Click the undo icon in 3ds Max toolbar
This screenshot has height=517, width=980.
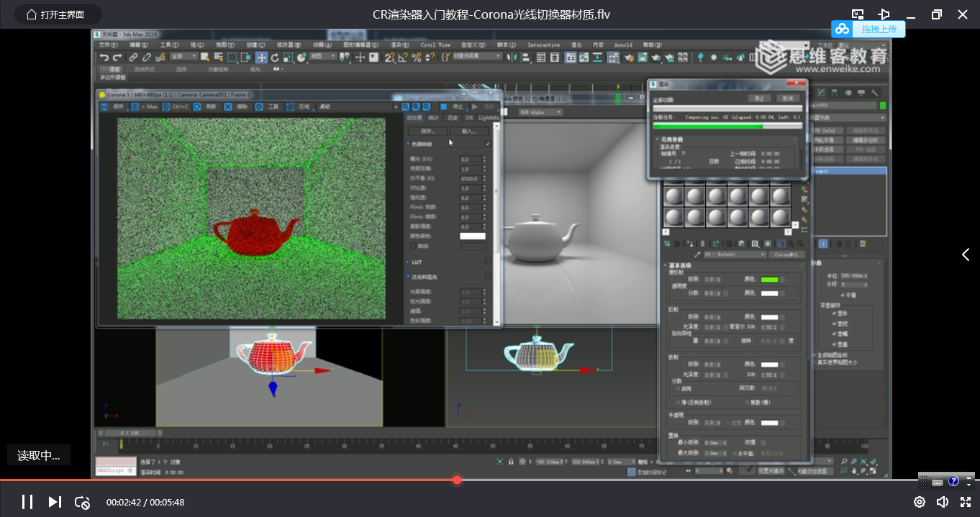(105, 58)
